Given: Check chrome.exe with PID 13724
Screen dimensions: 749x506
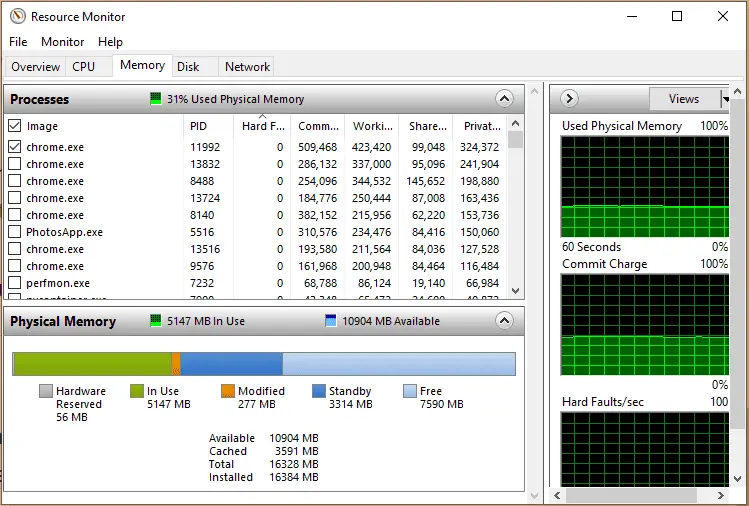Looking at the screenshot, I should [x=15, y=198].
